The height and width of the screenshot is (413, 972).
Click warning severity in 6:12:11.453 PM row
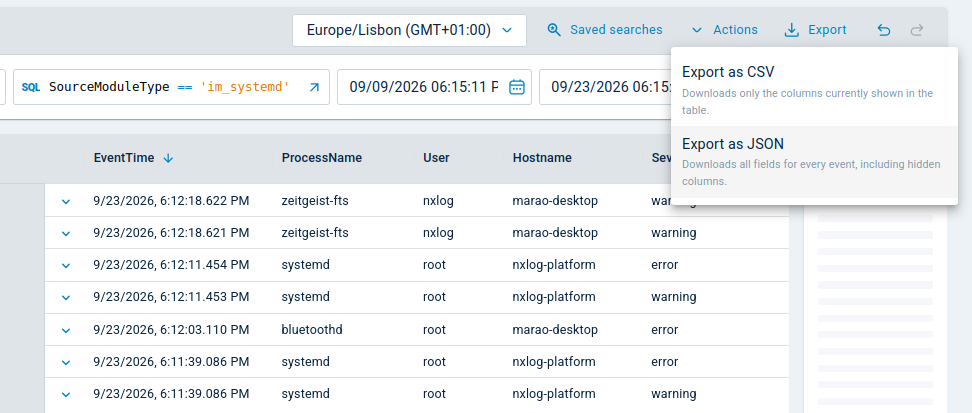(x=674, y=298)
